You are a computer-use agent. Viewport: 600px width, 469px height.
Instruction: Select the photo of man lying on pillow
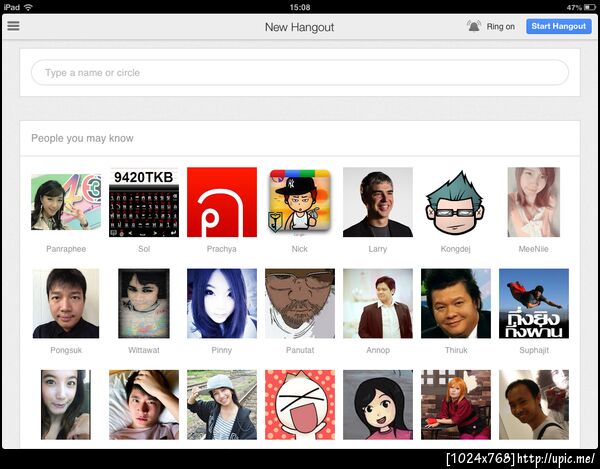tap(144, 404)
